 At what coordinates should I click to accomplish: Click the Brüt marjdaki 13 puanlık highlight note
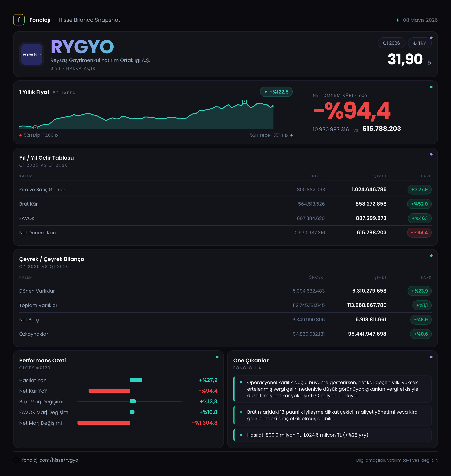333,415
